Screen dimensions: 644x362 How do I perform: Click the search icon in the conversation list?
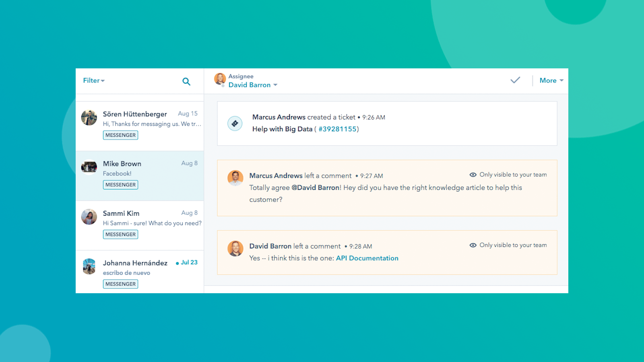186,81
